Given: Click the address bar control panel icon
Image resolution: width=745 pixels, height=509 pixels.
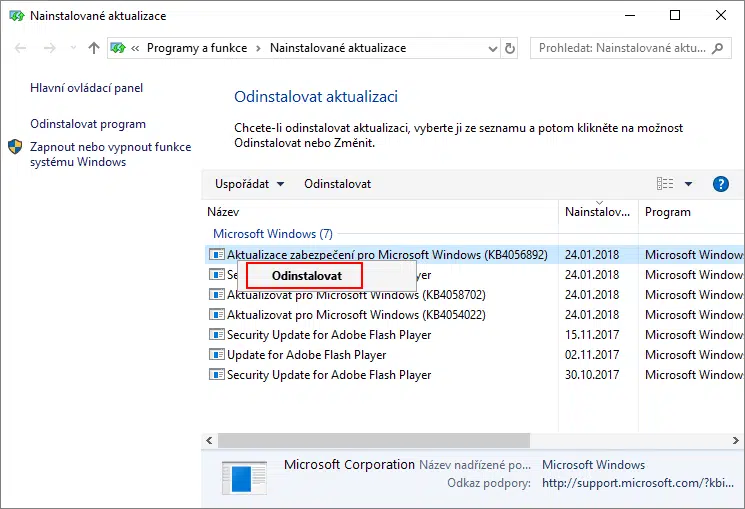Looking at the screenshot, I should pos(118,48).
